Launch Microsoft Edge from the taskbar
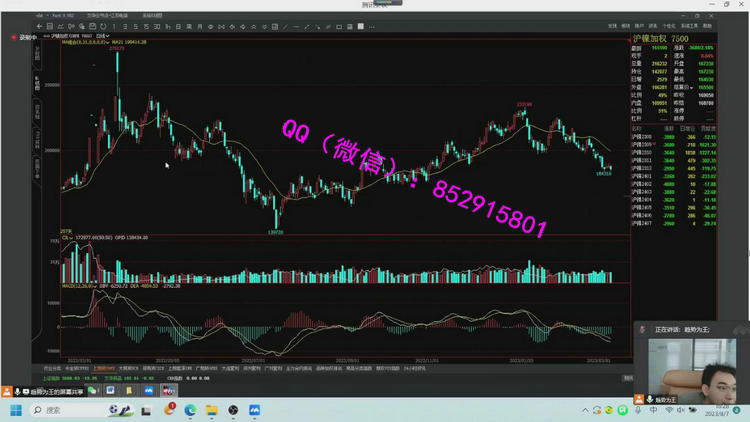The image size is (750, 422). (190, 410)
